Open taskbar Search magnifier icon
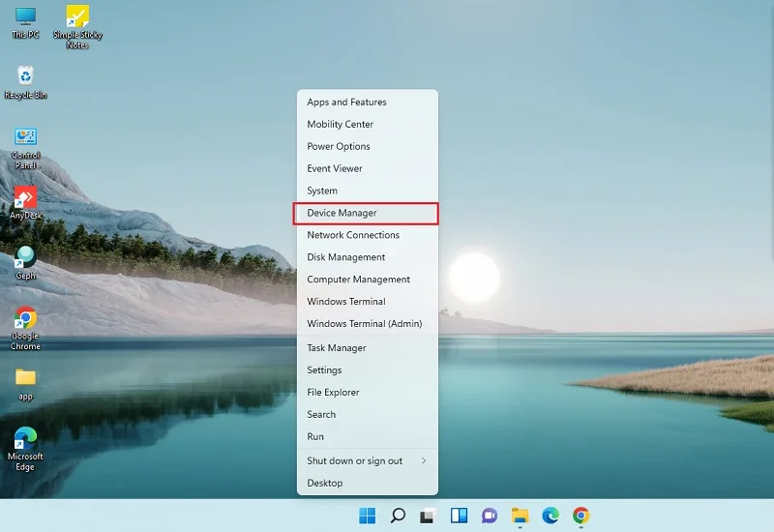774x532 pixels. (398, 516)
